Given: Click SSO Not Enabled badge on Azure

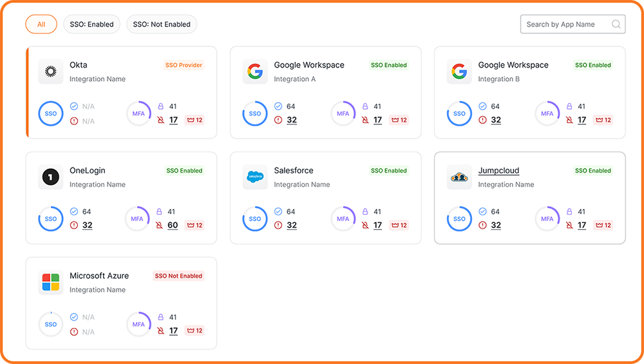Looking at the screenshot, I should click(x=178, y=276).
